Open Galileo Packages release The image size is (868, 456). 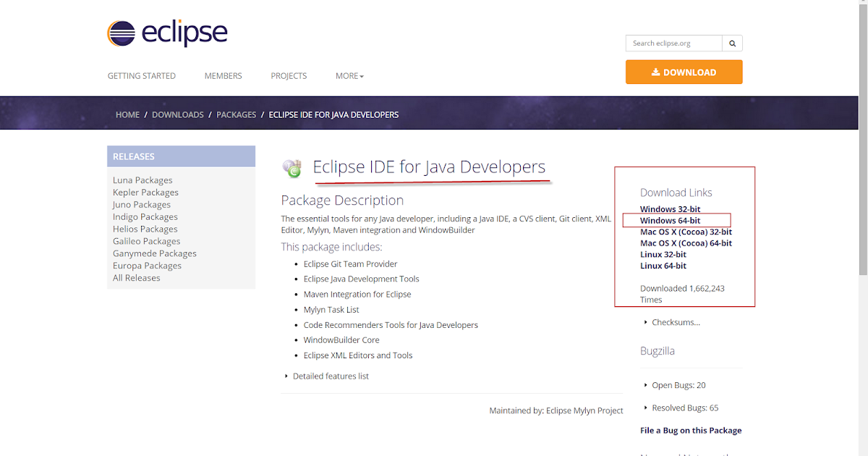click(147, 242)
